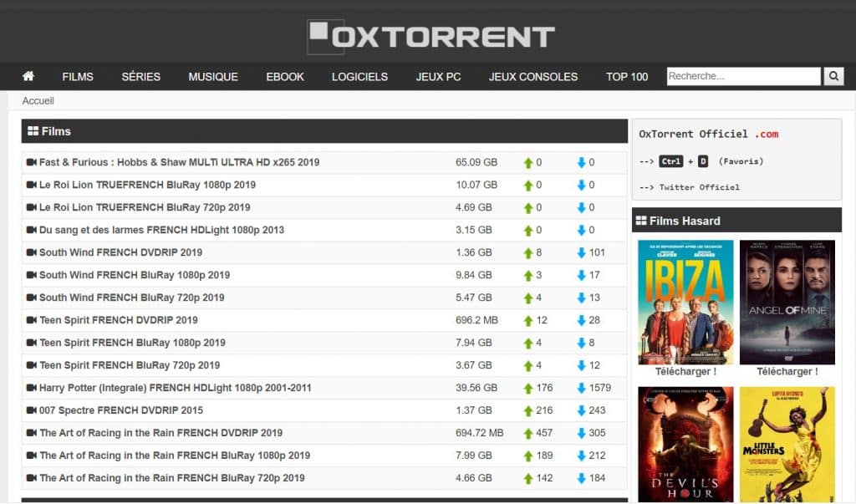
Task: Open Teen Spirit BluRay 720p torrent
Action: 130,365
